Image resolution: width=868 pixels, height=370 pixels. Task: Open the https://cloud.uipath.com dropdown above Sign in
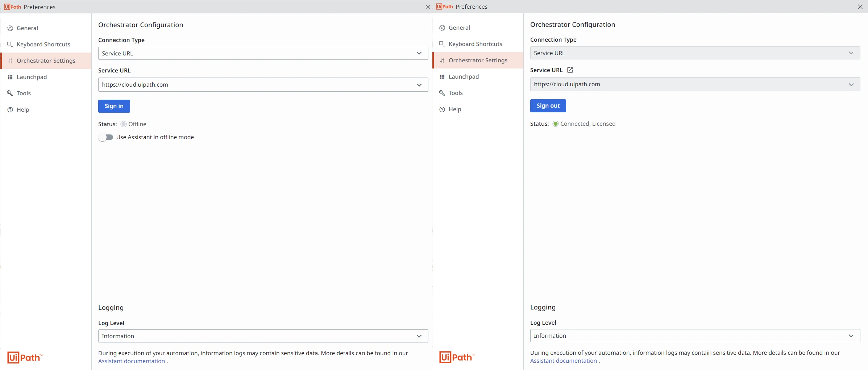(263, 85)
